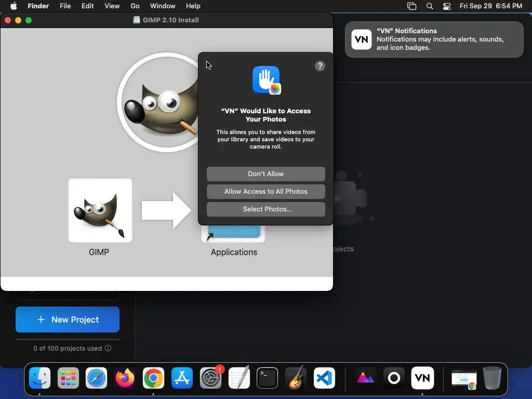Viewport: 532px width, 399px height.
Task: Open the Go menu
Action: click(135, 6)
